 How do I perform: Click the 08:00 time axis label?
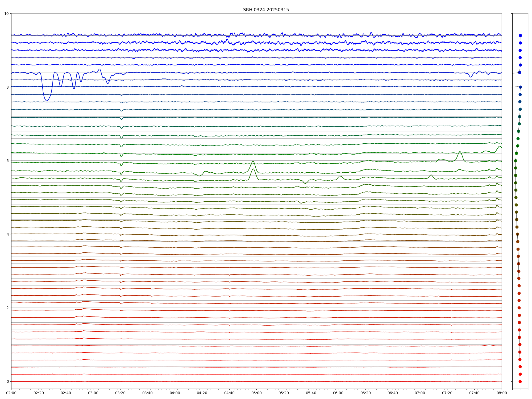pos(502,393)
